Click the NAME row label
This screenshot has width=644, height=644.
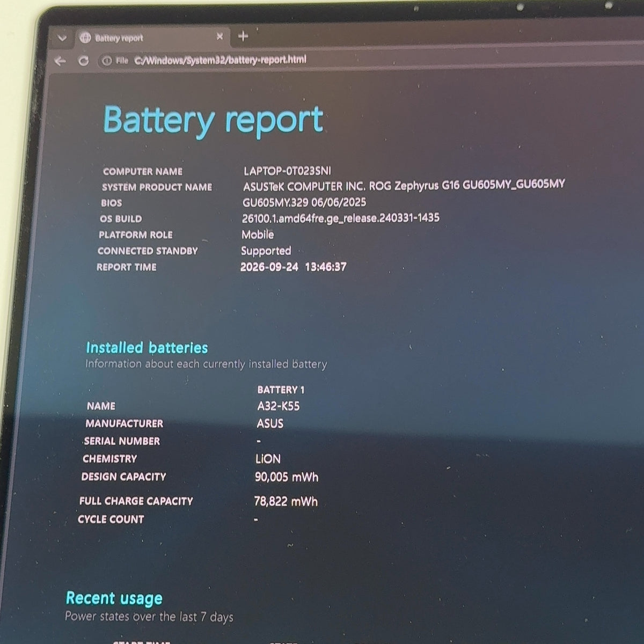click(101, 406)
